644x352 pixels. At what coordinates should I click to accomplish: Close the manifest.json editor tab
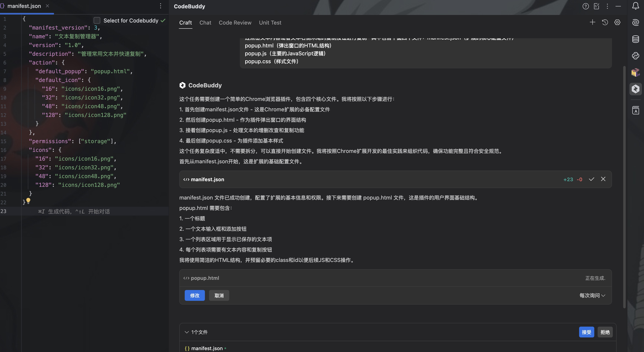[x=47, y=6]
